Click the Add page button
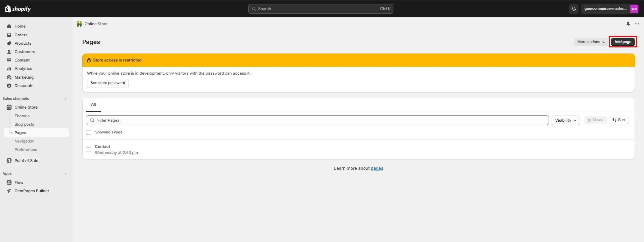This screenshot has width=644, height=242. click(x=623, y=42)
